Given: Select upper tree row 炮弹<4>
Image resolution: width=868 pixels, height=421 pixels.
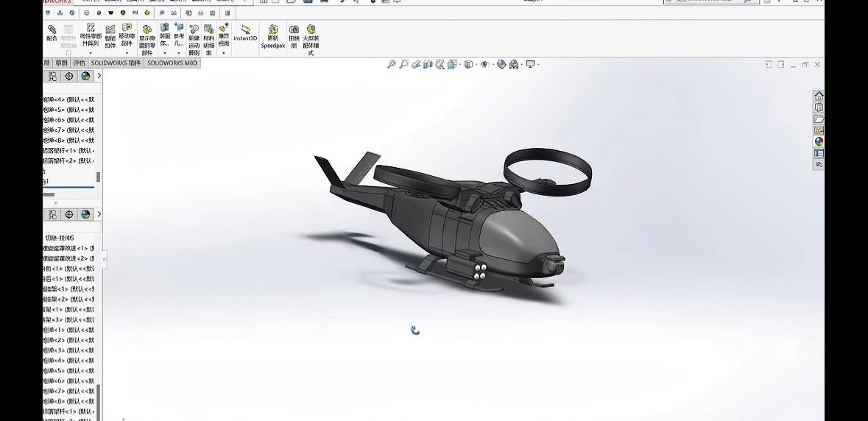Looking at the screenshot, I should [69, 100].
